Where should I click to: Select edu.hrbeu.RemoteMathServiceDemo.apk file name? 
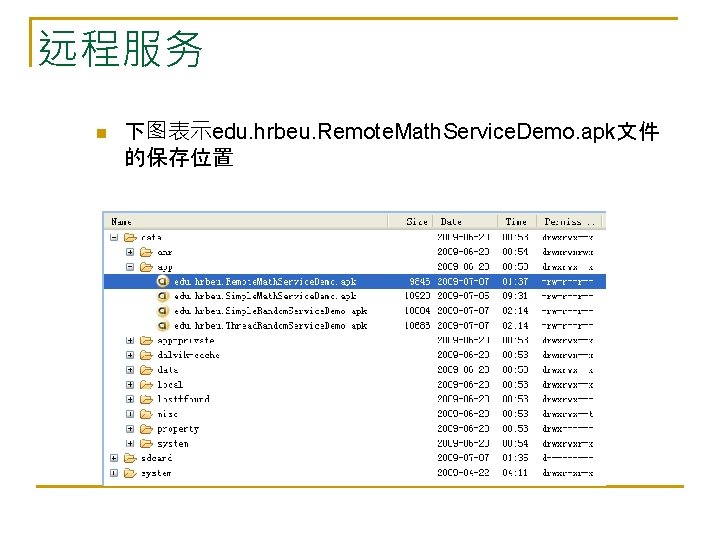[265, 281]
